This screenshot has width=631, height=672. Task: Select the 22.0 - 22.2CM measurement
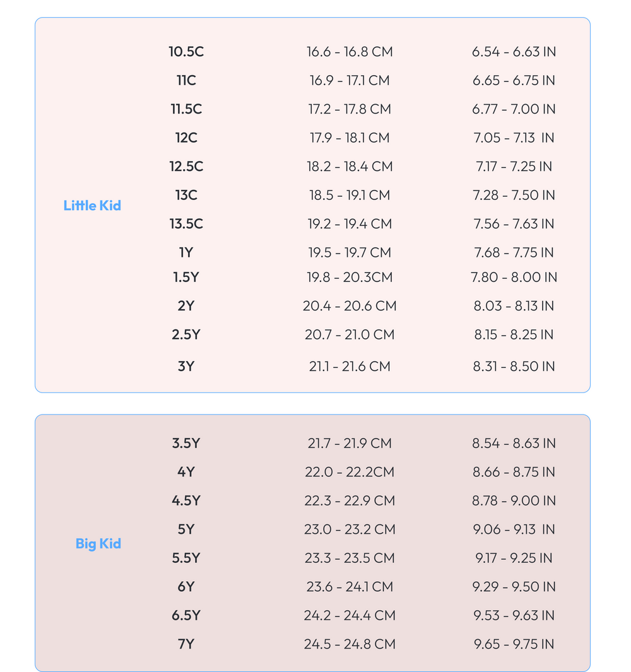pyautogui.click(x=350, y=472)
